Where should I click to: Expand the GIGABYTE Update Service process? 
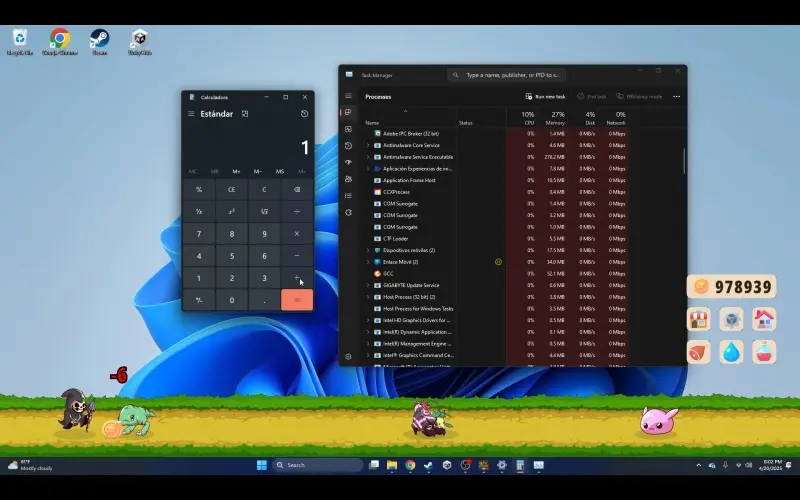click(x=368, y=285)
